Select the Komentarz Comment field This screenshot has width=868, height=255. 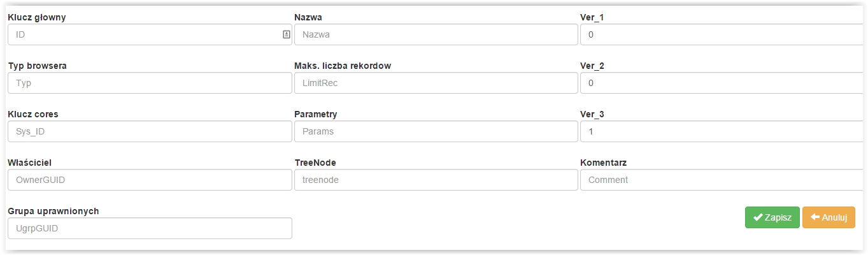724,180
